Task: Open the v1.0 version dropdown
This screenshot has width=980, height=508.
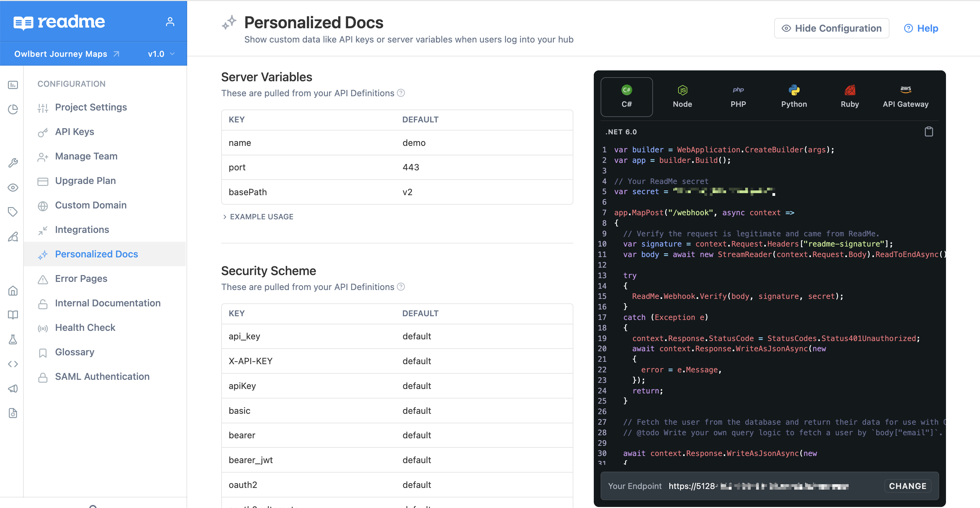Action: 161,54
